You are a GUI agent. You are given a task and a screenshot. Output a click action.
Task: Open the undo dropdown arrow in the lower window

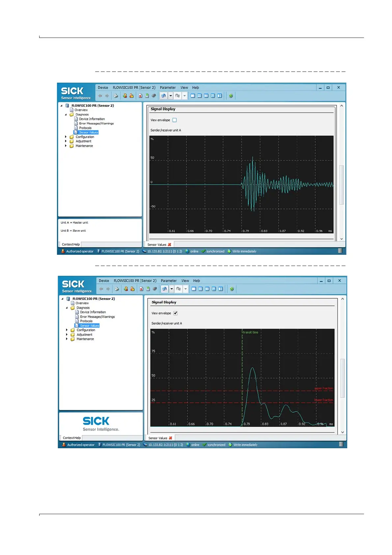[x=172, y=289]
